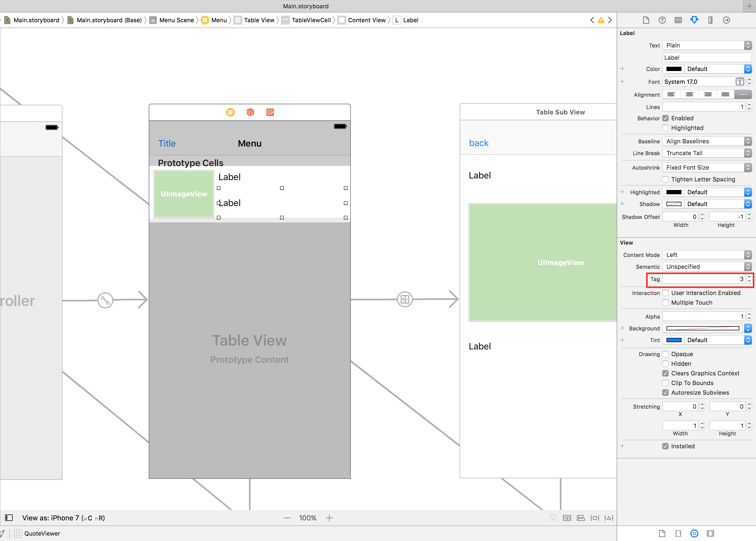756x541 pixels.
Task: Open Autoshrink Fixed Font Size dropdown
Action: coord(707,167)
